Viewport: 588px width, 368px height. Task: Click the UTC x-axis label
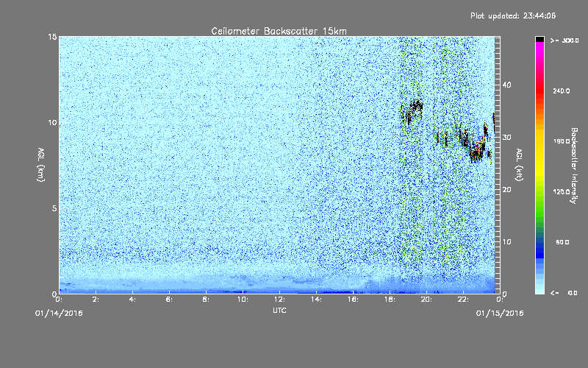279,311
